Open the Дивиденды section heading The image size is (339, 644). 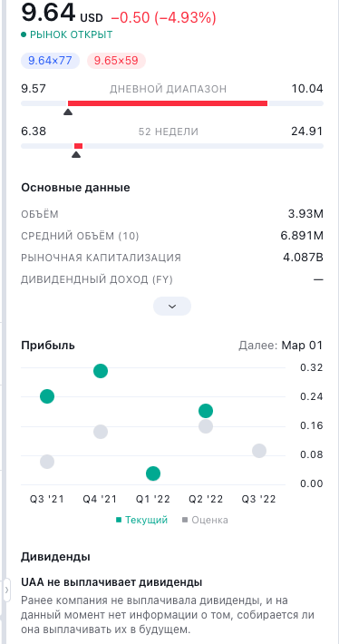point(55,557)
